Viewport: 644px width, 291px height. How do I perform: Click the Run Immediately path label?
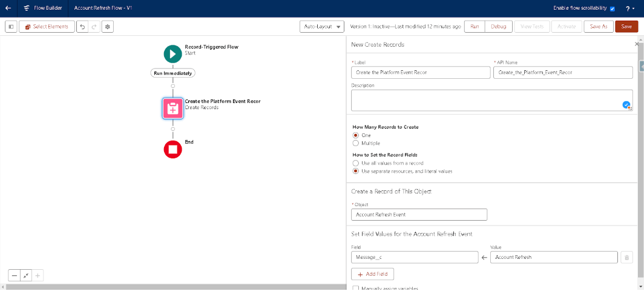[172, 73]
